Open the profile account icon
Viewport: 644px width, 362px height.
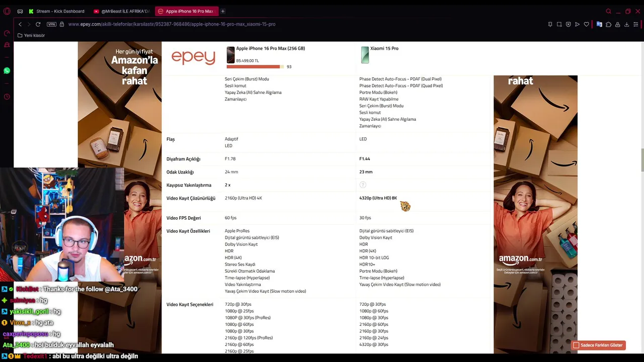(x=617, y=24)
